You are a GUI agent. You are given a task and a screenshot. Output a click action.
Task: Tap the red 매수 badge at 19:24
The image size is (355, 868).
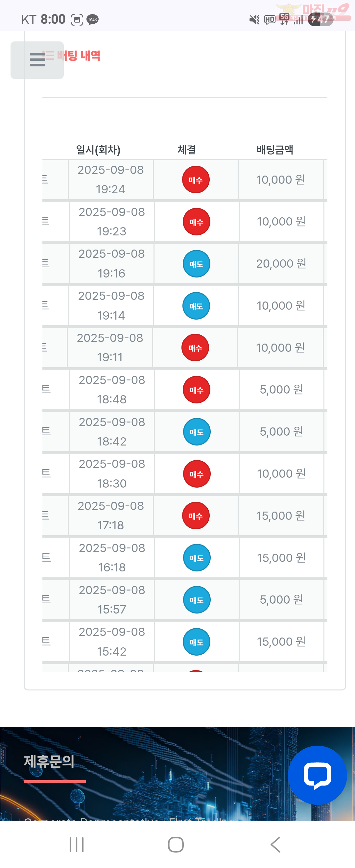coord(196,180)
